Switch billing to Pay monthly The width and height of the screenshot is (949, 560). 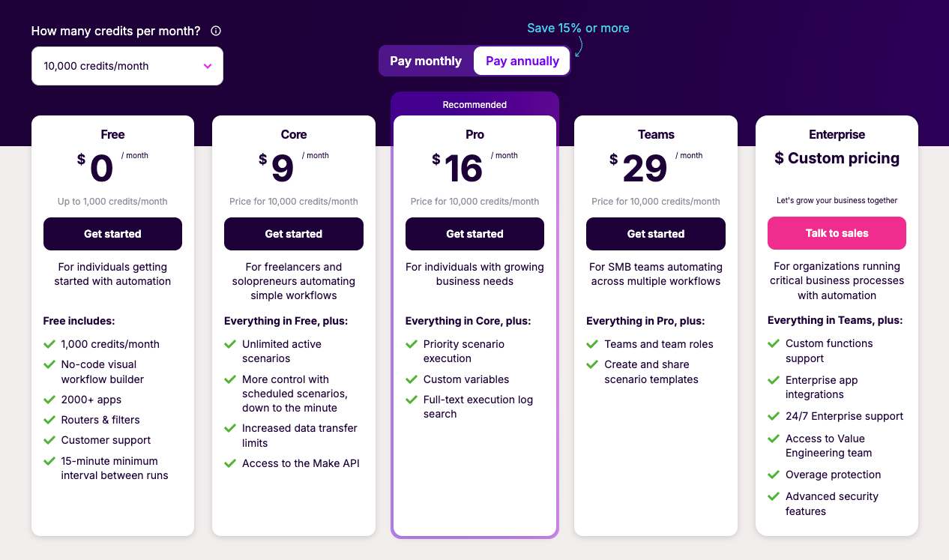(426, 61)
